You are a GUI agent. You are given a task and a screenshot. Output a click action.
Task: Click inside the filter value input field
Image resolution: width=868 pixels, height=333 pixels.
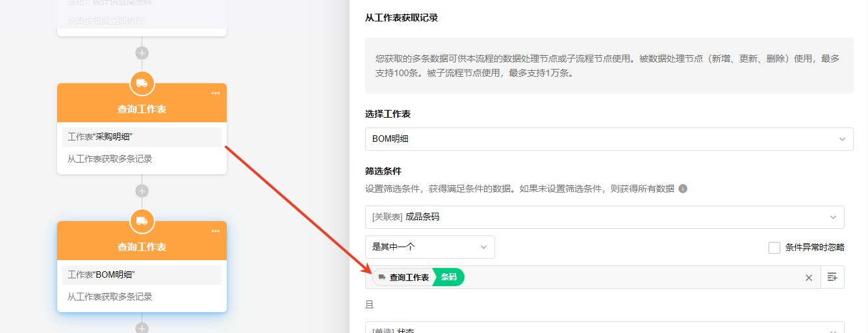(x=593, y=277)
